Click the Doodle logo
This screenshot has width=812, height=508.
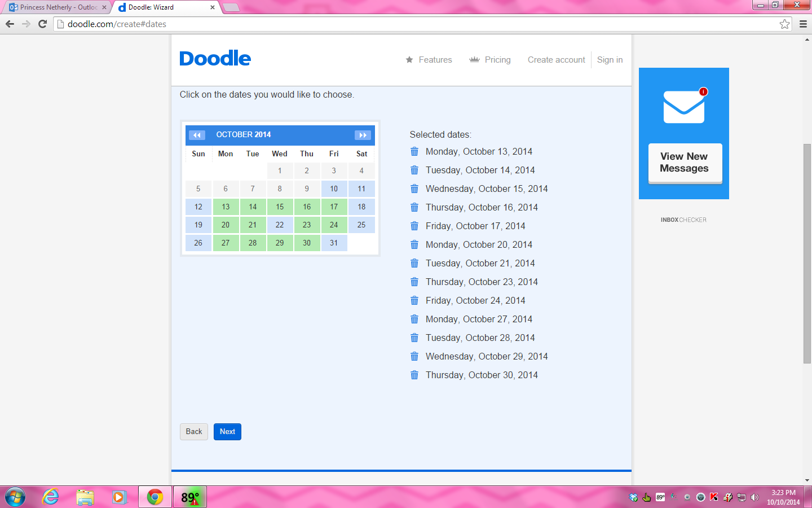pos(215,59)
